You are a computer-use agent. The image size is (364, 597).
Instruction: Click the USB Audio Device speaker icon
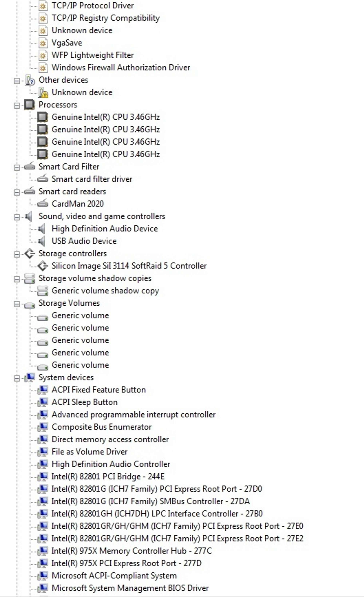(x=42, y=241)
